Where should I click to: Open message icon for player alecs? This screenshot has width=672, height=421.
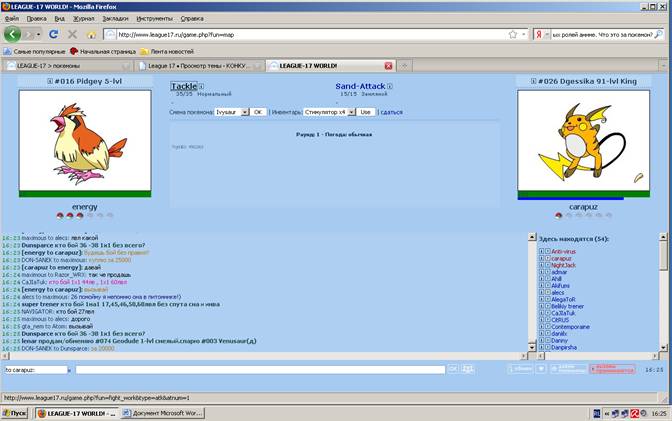click(x=548, y=292)
